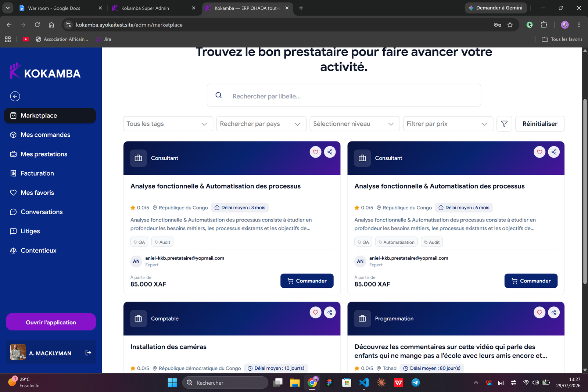This screenshot has width=588, height=392.
Task: Open the Sélectionner niveau dropdown
Action: coord(355,124)
